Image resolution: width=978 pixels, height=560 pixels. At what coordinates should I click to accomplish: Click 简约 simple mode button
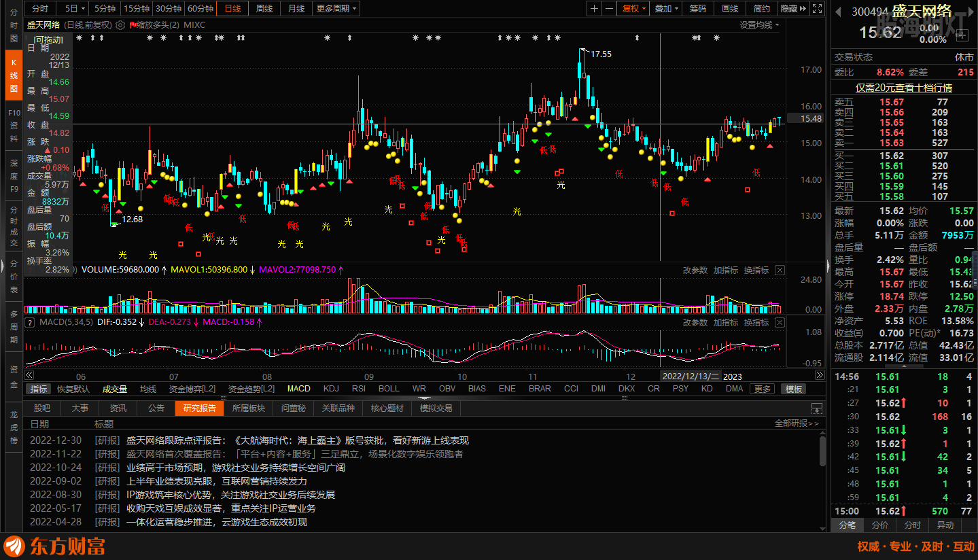[x=762, y=9]
